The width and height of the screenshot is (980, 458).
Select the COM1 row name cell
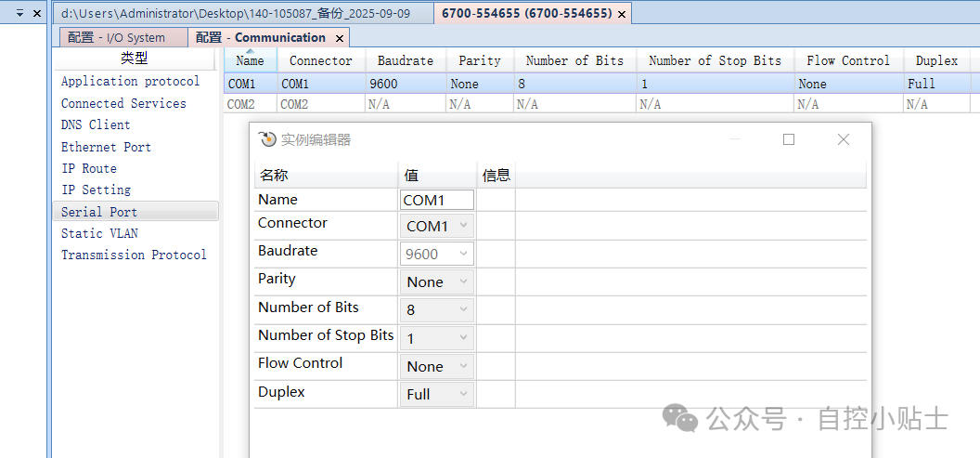tap(250, 84)
